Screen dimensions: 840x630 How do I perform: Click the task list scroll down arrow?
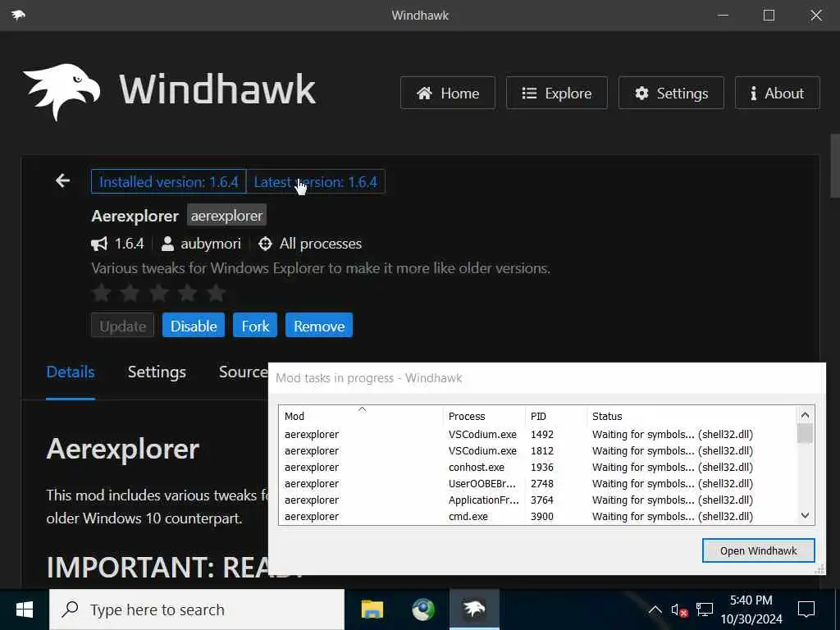[x=805, y=515]
